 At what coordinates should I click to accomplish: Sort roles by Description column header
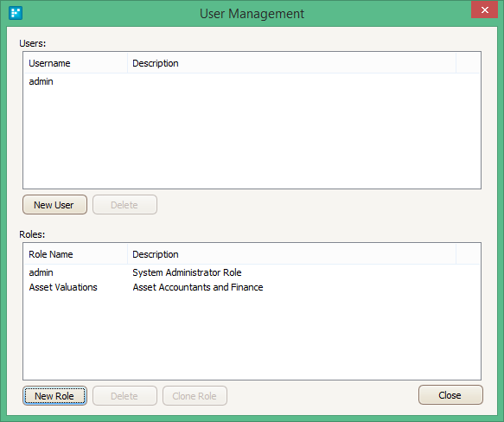pos(292,254)
